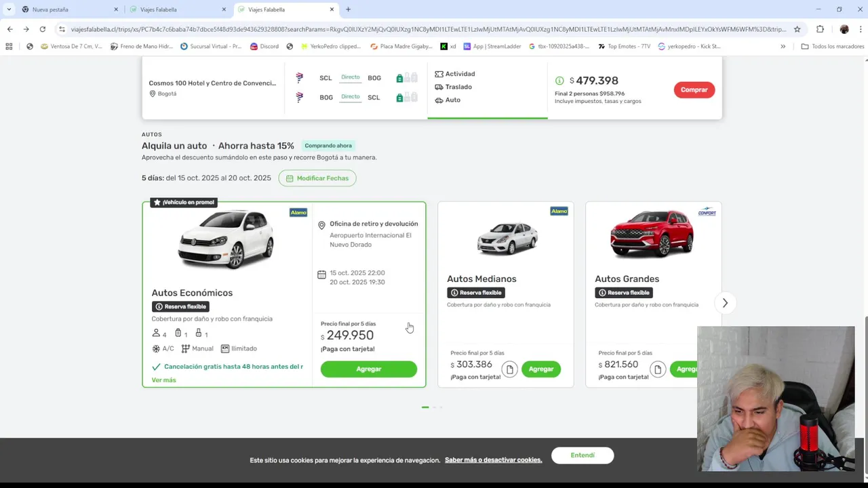Add the Autos Medianos car
868x488 pixels.
pos(540,369)
